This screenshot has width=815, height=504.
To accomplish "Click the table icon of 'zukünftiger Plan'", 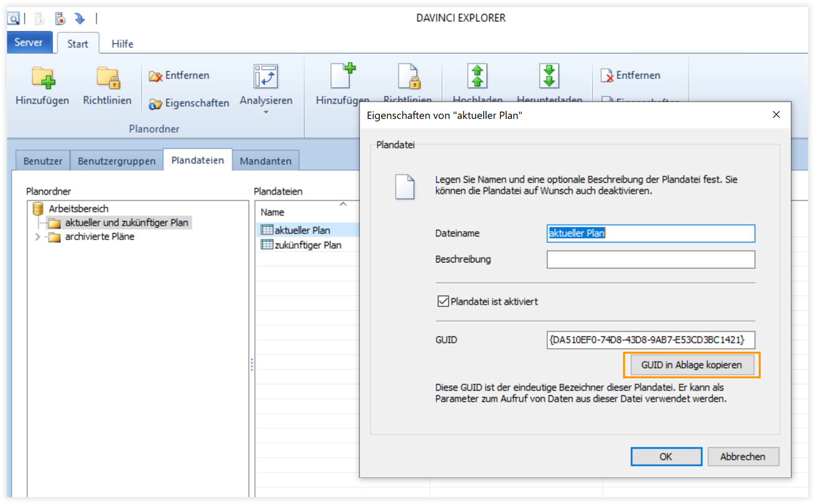I will coord(267,245).
